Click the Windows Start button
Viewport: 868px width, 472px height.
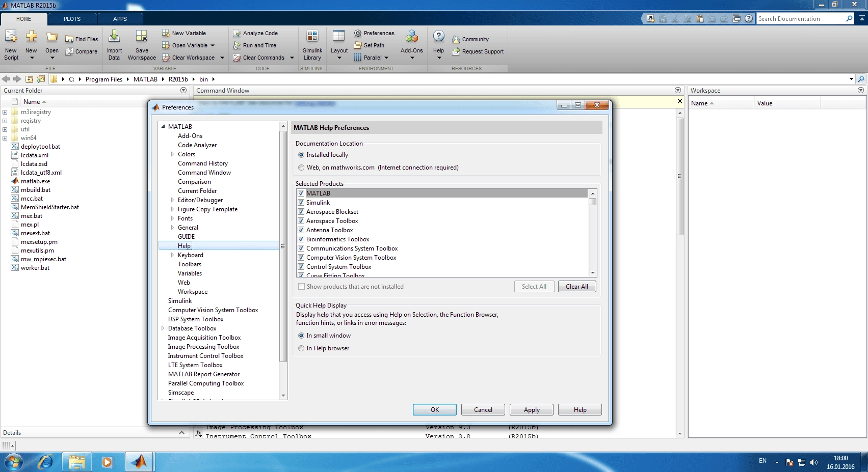pos(14,462)
